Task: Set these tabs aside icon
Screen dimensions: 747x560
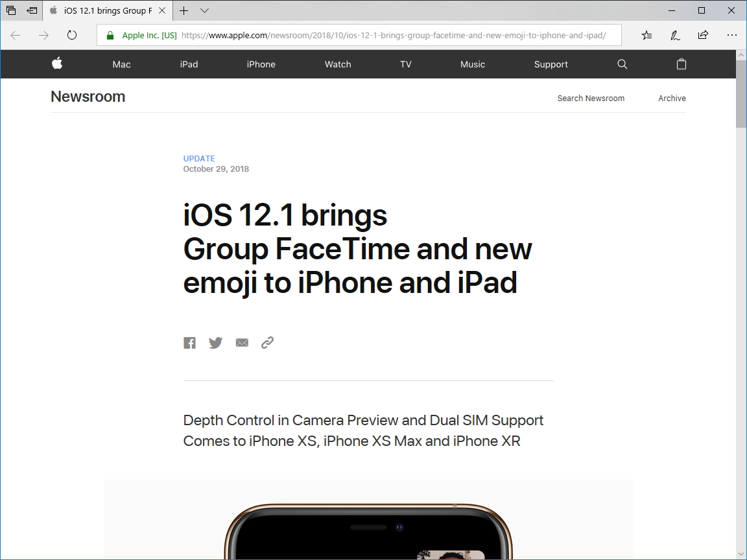Action: coord(32,10)
